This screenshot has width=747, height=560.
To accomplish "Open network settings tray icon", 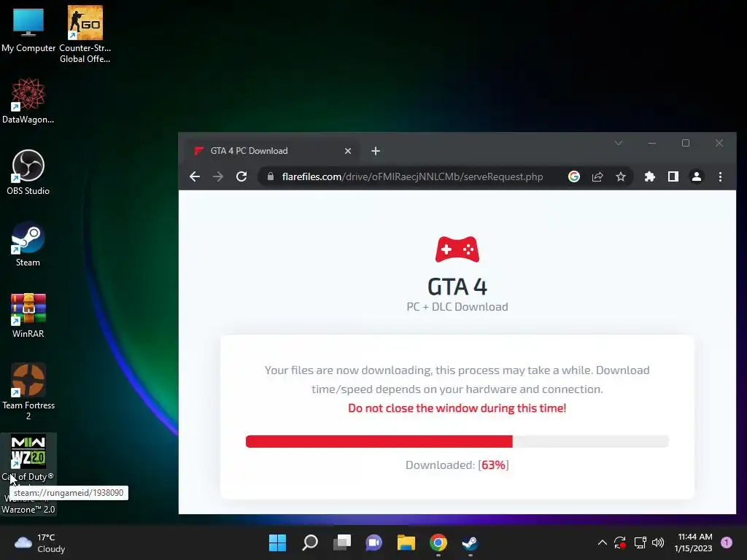I will coord(640,542).
